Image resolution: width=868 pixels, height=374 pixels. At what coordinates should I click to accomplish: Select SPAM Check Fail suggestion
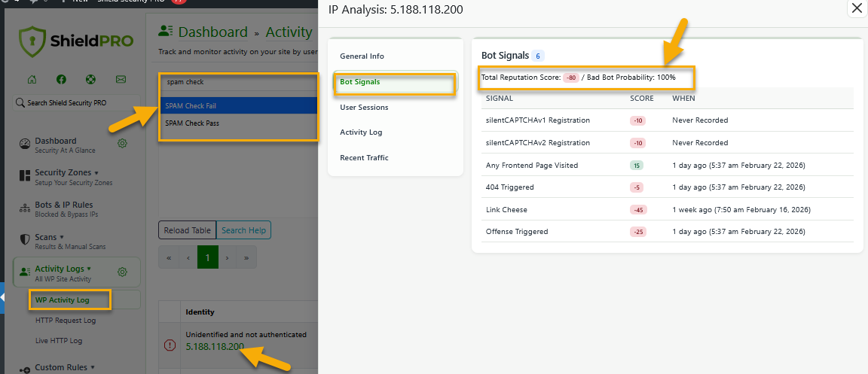pyautogui.click(x=239, y=105)
